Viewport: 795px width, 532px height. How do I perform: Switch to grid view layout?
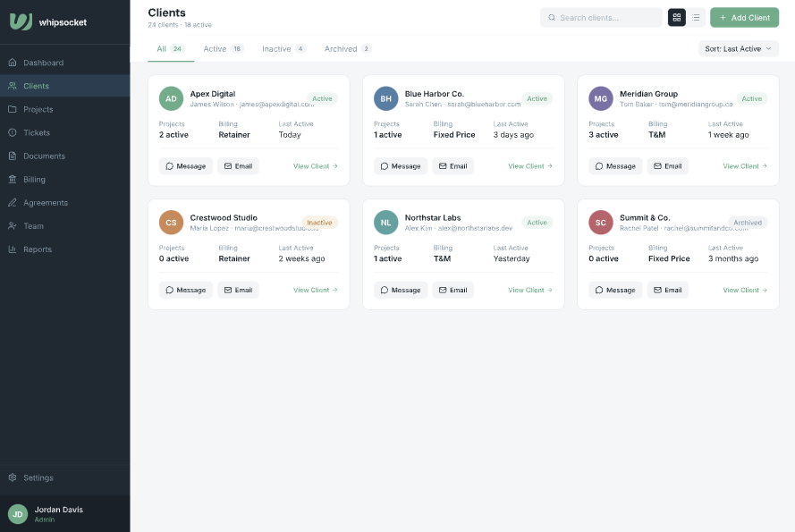click(x=677, y=17)
